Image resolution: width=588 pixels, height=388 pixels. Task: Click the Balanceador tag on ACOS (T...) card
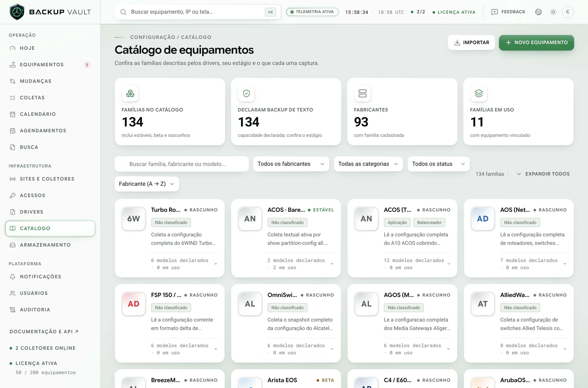pos(429,222)
